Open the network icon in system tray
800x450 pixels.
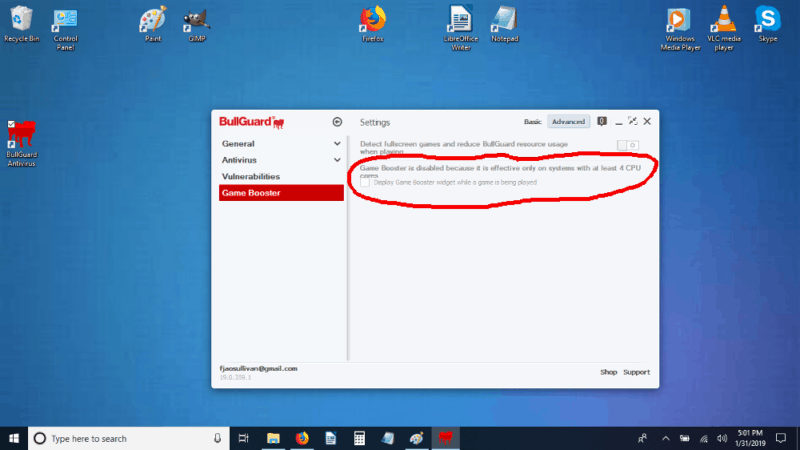point(704,438)
